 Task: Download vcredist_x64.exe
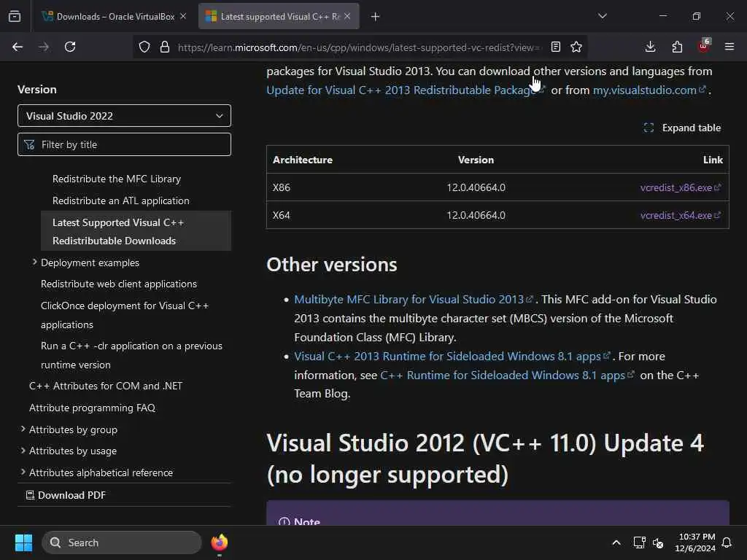681,215
